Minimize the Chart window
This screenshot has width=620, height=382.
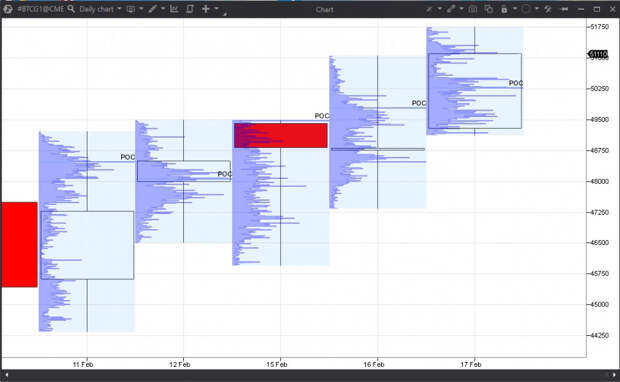[x=581, y=9]
